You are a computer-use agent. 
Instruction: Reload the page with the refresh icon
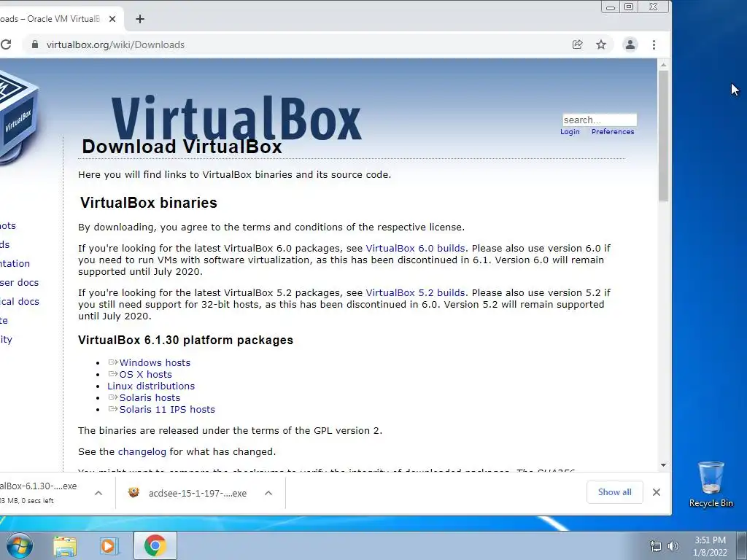pyautogui.click(x=5, y=44)
